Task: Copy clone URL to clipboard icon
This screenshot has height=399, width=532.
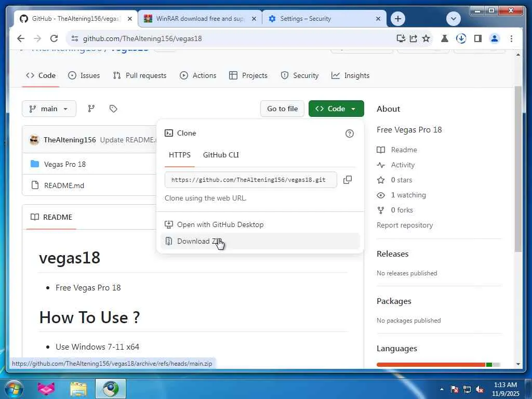Action: (348, 180)
